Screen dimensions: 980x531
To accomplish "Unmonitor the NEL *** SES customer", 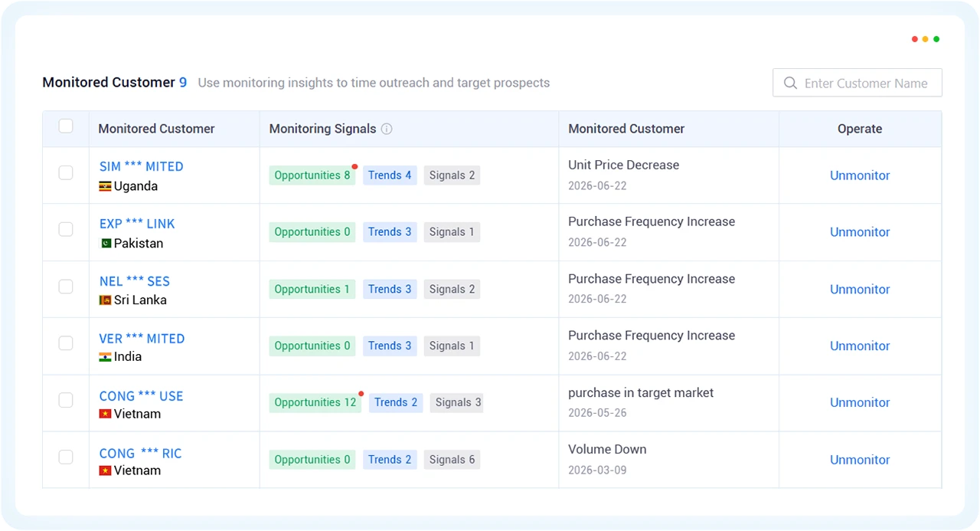I will point(860,290).
